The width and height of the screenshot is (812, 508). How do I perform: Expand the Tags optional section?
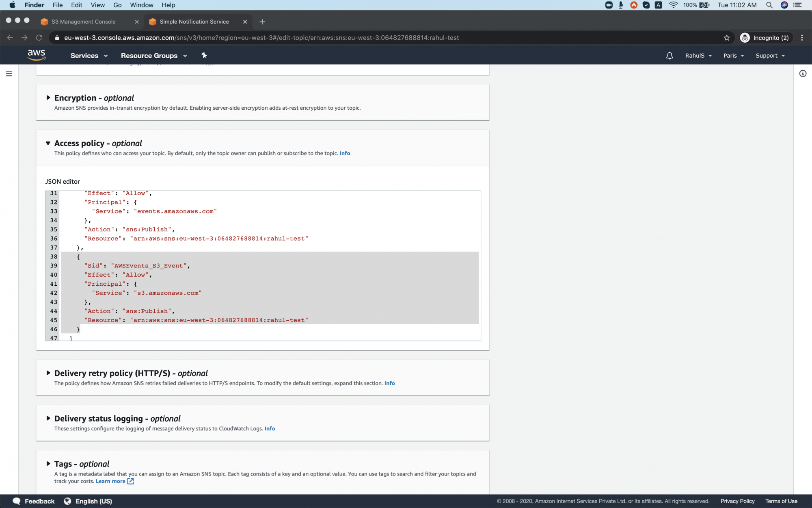pyautogui.click(x=48, y=464)
